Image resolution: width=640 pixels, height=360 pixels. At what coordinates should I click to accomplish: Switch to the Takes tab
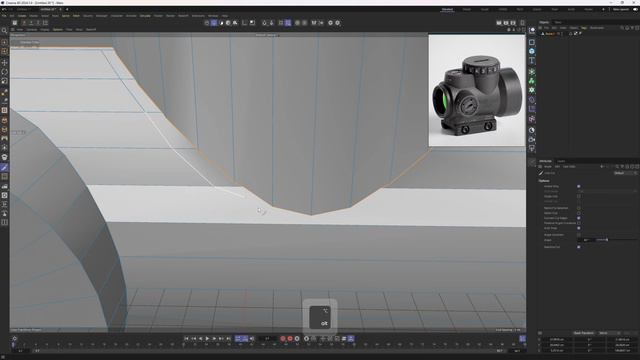[558, 22]
